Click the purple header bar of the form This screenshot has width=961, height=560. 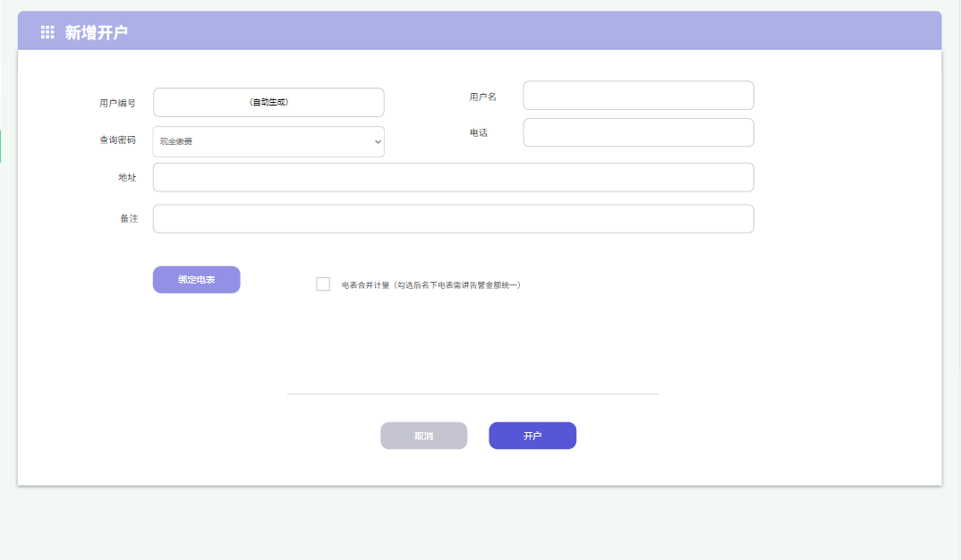pos(537,30)
